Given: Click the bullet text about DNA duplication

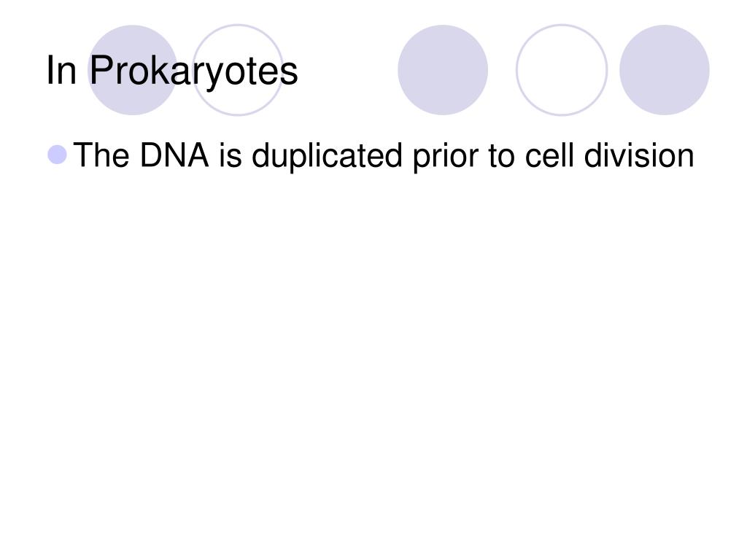Looking at the screenshot, I should click(x=384, y=156).
